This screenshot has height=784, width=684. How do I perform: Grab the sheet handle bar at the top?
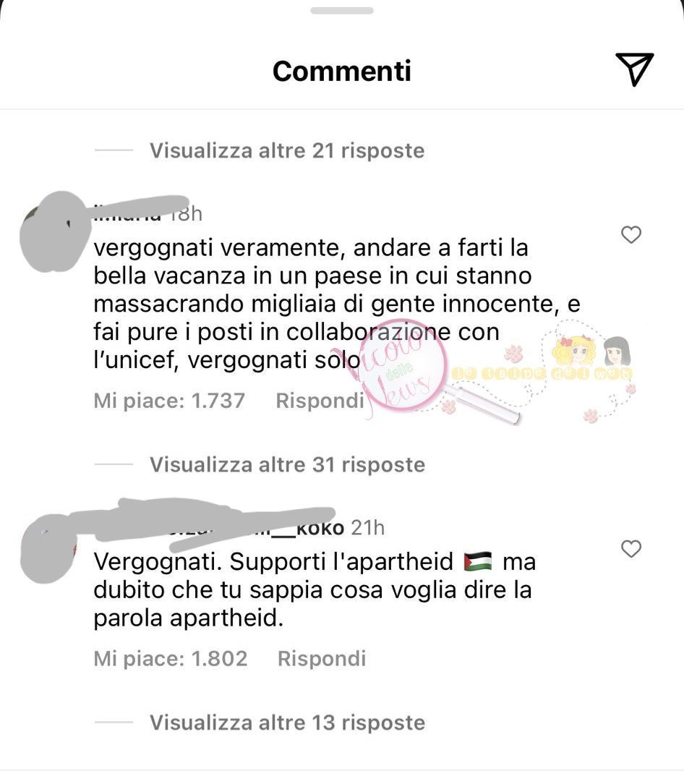pyautogui.click(x=342, y=11)
